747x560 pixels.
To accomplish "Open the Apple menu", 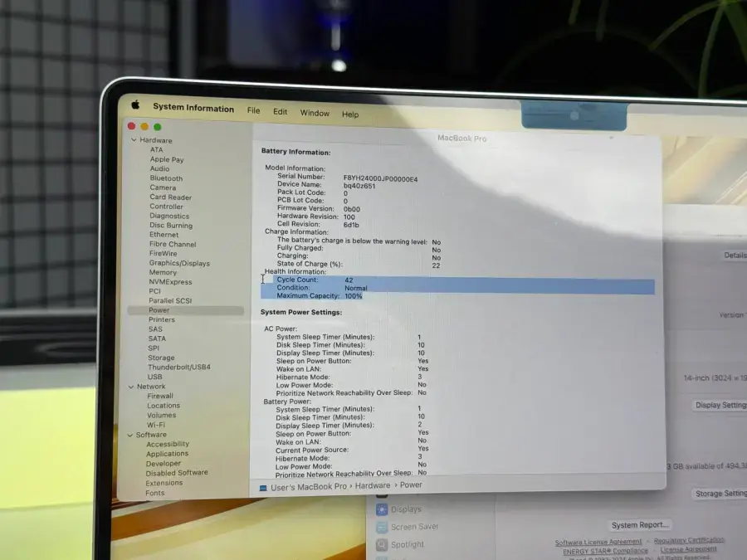I will pyautogui.click(x=135, y=105).
